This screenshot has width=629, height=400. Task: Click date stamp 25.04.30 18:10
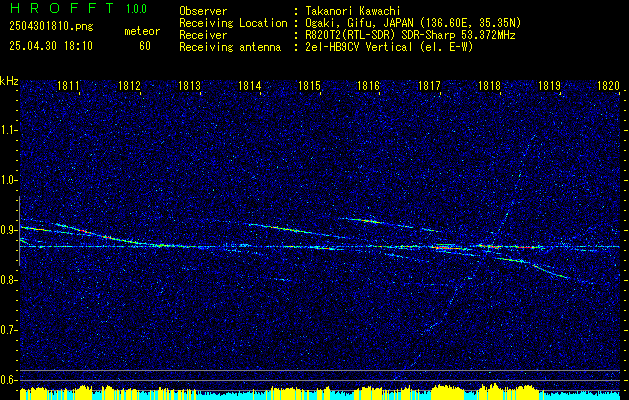tap(51, 46)
